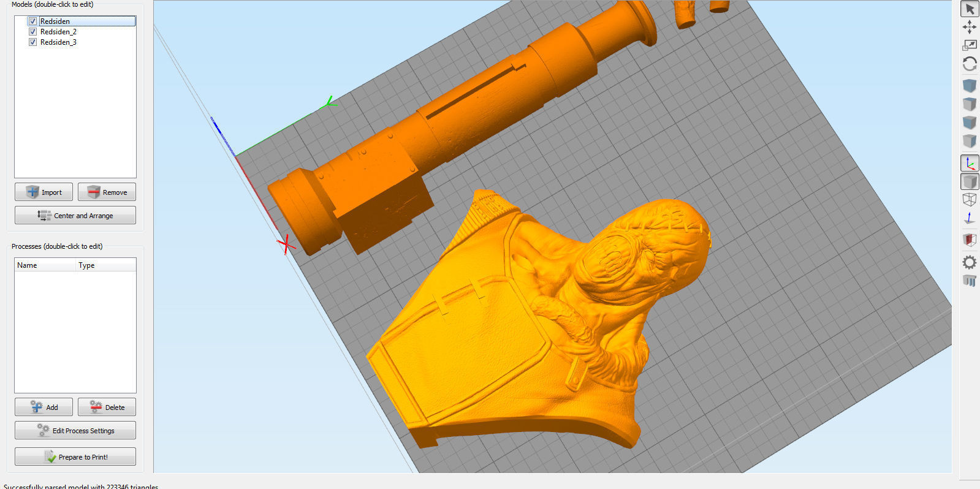Open Edit Process Settings
The width and height of the screenshot is (980, 489).
coord(75,430)
